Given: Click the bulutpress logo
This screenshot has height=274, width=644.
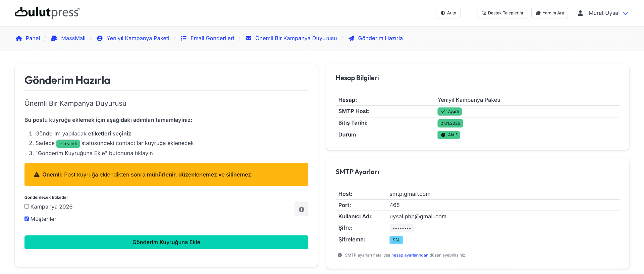Looking at the screenshot, I should tap(47, 13).
